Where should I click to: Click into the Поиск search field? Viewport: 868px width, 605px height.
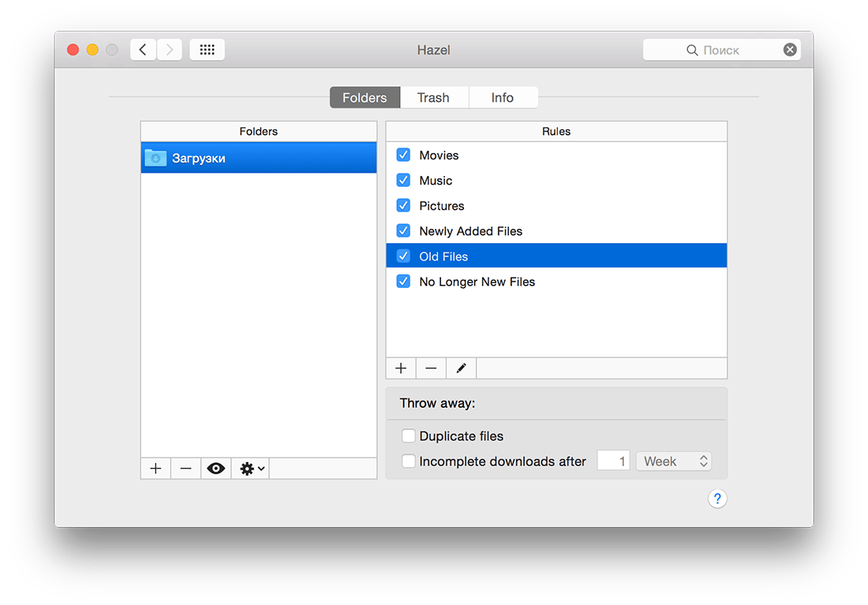pos(722,50)
